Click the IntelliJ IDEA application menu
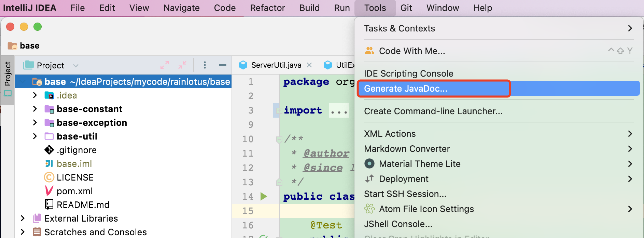This screenshot has width=644, height=238. pos(30,8)
